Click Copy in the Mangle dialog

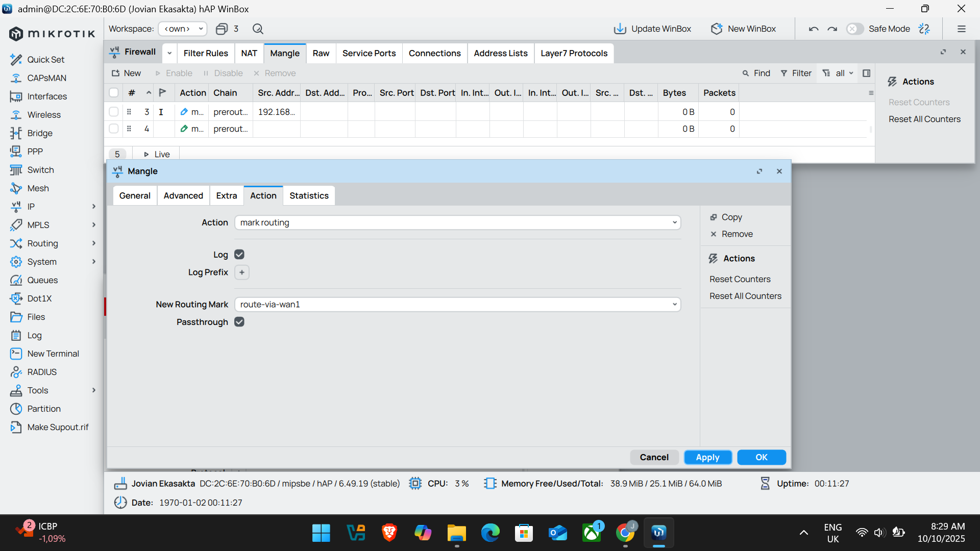click(x=726, y=217)
